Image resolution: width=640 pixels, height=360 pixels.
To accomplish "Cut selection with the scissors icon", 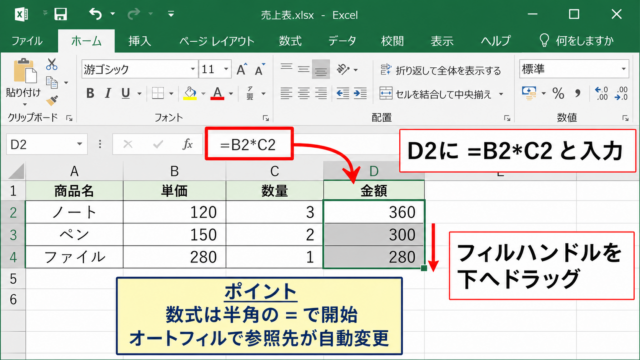I will point(52,64).
